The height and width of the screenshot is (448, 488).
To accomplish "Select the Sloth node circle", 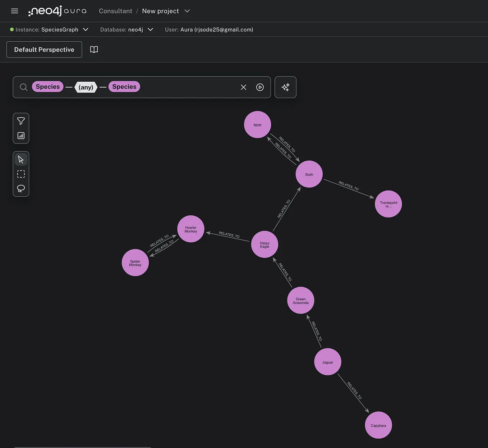I will pos(309,174).
